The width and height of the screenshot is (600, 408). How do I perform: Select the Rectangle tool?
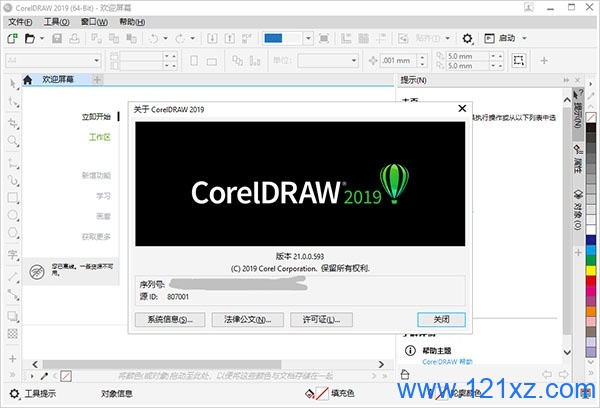[13, 198]
